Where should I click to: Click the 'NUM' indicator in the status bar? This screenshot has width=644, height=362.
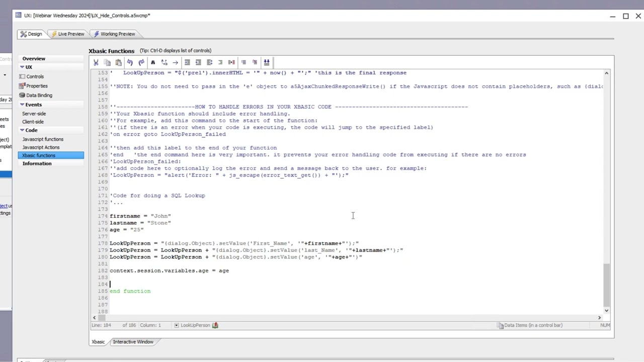[x=605, y=325]
